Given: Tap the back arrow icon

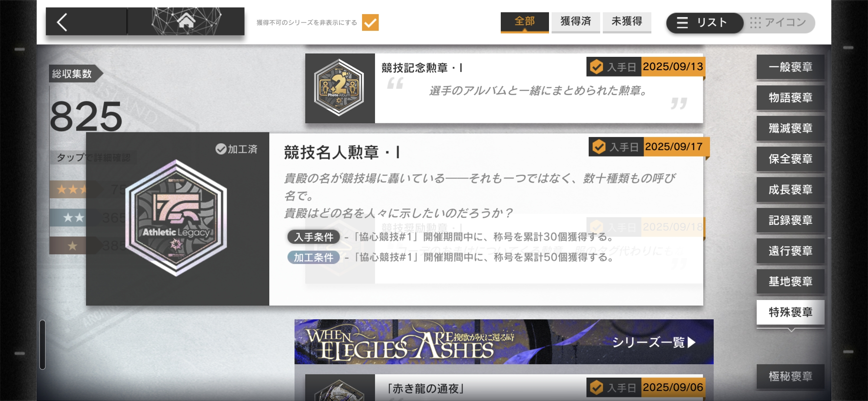Looking at the screenshot, I should pos(62,22).
